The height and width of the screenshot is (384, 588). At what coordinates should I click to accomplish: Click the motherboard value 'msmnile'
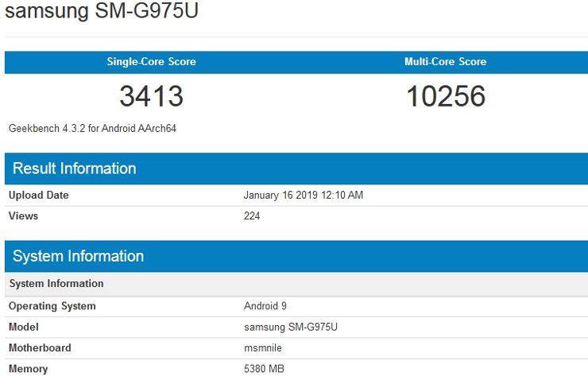[263, 348]
